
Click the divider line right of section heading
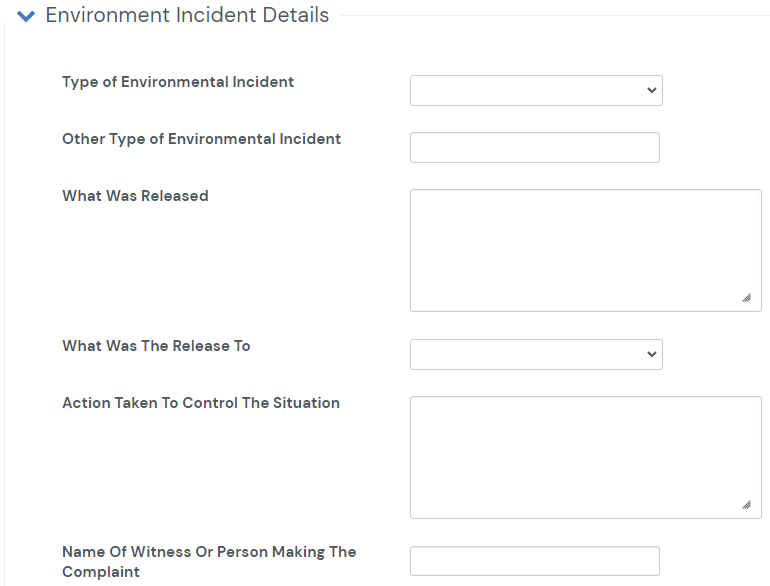click(550, 16)
